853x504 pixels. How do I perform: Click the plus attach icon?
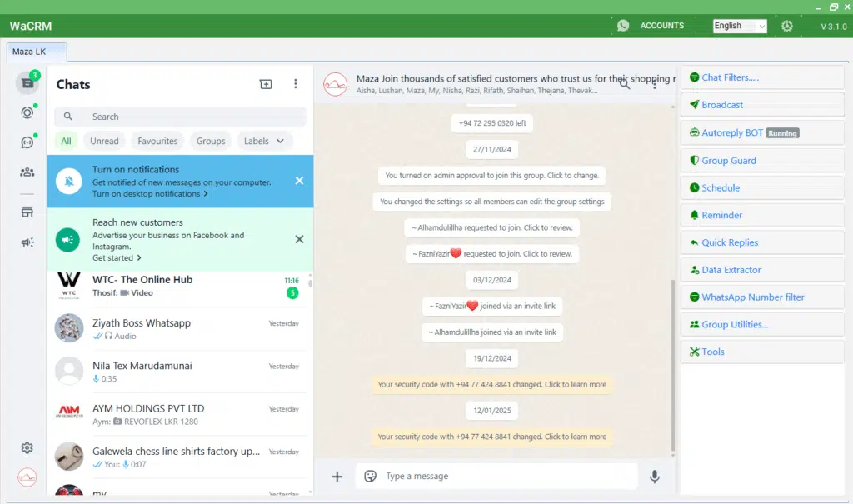[337, 477]
